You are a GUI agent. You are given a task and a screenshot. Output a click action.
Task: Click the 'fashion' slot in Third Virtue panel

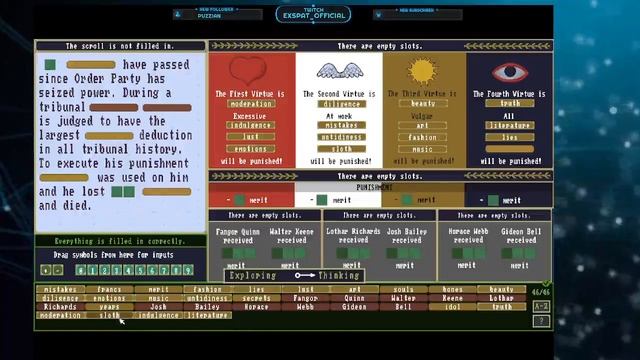pyautogui.click(x=422, y=137)
